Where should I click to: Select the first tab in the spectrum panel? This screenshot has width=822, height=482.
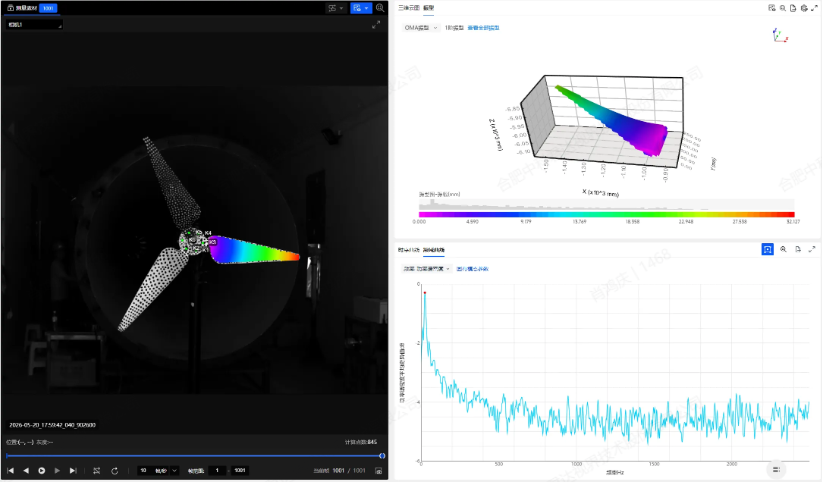[409, 250]
